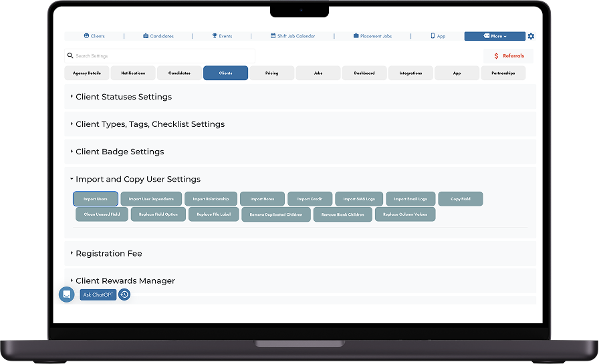Screen dimensions: 599x364
Task: Click the Replace File Label button
Action: (x=214, y=214)
